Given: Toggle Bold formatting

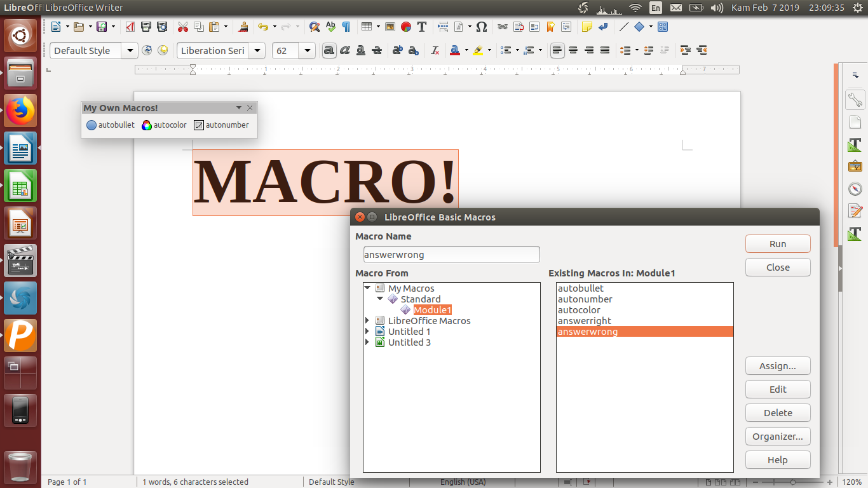Looking at the screenshot, I should click(329, 50).
